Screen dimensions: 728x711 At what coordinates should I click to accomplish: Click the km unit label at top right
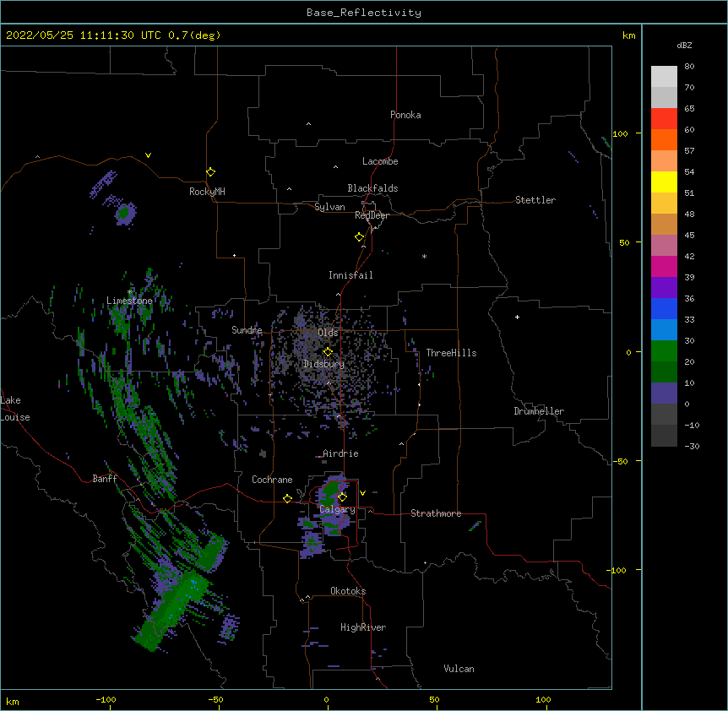pos(629,35)
